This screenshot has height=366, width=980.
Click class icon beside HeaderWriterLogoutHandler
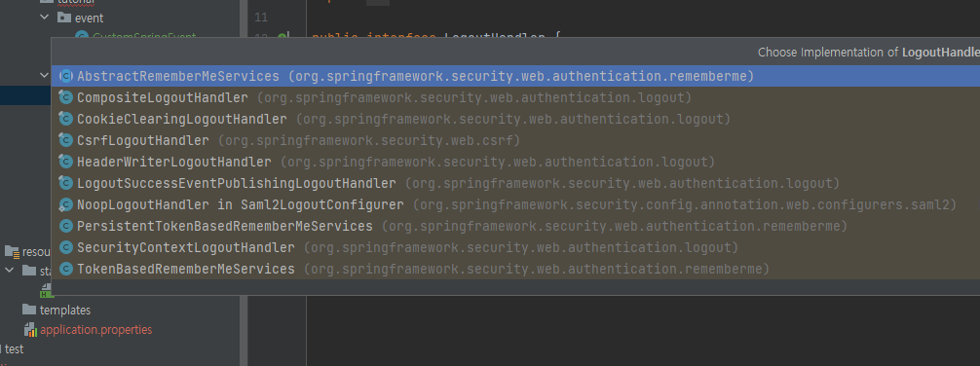click(65, 162)
